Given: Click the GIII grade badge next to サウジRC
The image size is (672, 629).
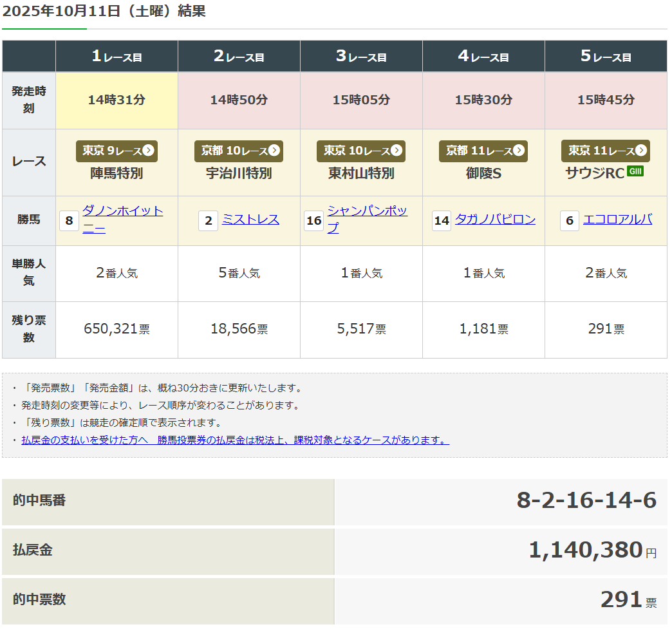Looking at the screenshot, I should point(635,171).
